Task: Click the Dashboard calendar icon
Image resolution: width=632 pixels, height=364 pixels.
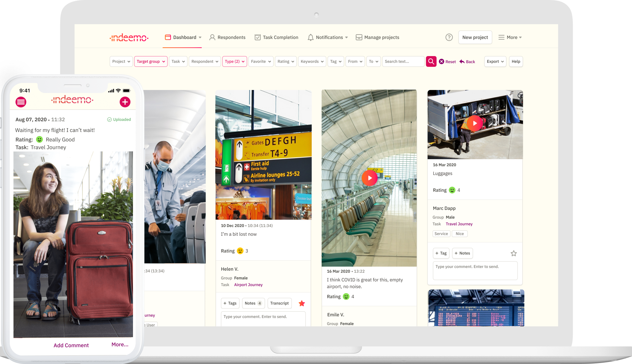Action: pyautogui.click(x=168, y=37)
